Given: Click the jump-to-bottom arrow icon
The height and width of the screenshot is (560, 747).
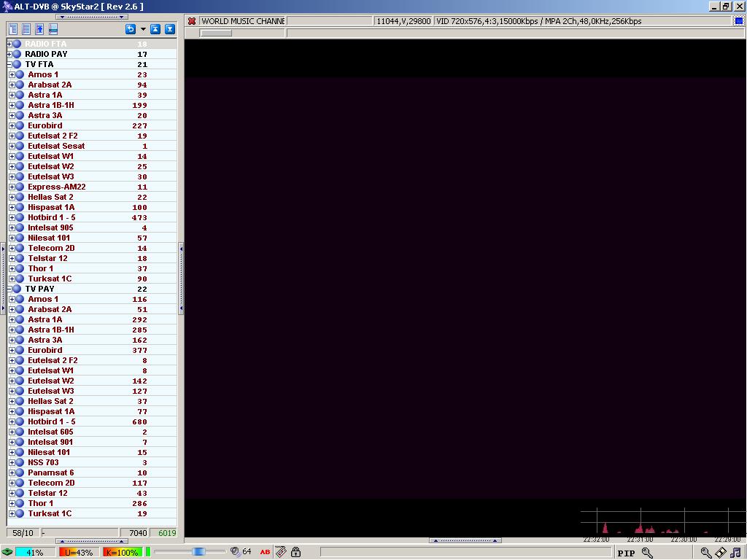Looking at the screenshot, I should point(170,29).
